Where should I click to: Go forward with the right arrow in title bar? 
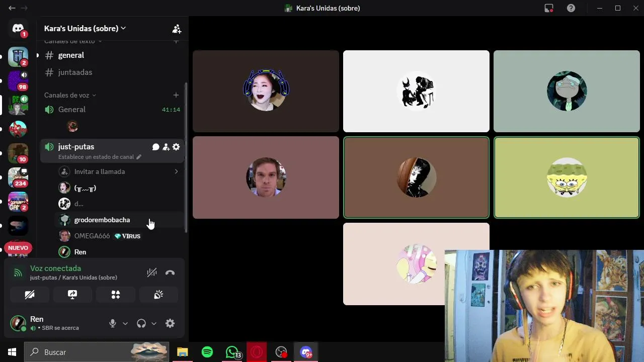click(x=24, y=8)
